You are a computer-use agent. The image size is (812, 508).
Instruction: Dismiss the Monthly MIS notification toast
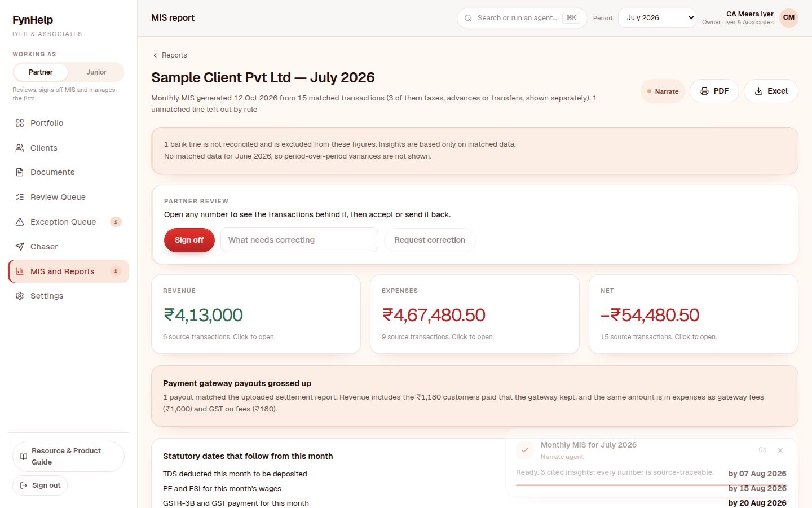pyautogui.click(x=780, y=450)
